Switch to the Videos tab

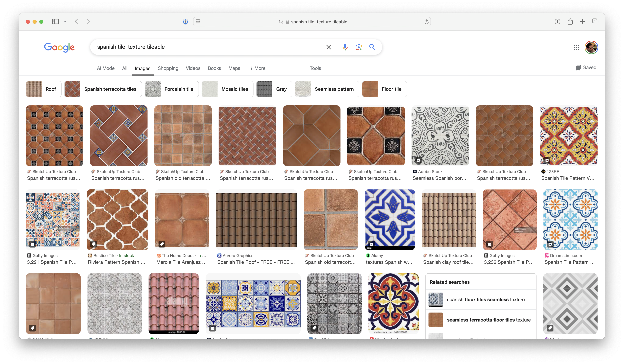coord(193,68)
